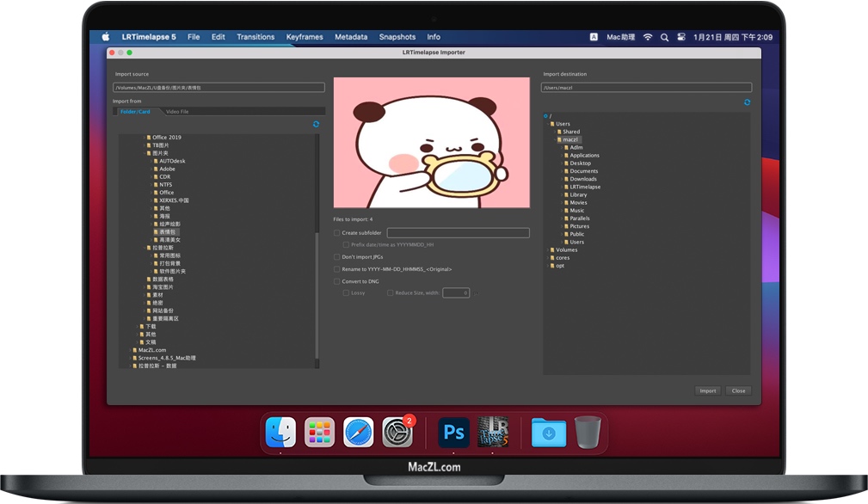868x504 pixels.
Task: Collapse the maczl folder
Action: pos(555,140)
